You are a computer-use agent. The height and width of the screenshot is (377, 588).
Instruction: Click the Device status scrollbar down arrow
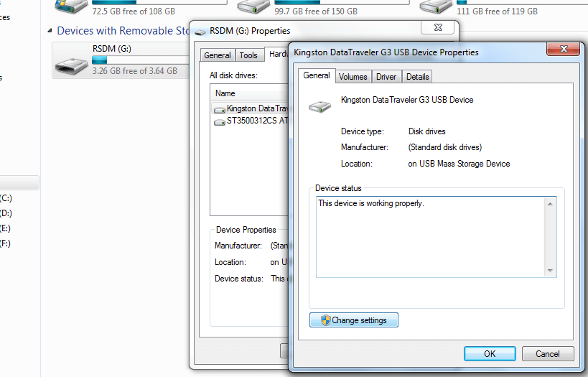click(551, 271)
